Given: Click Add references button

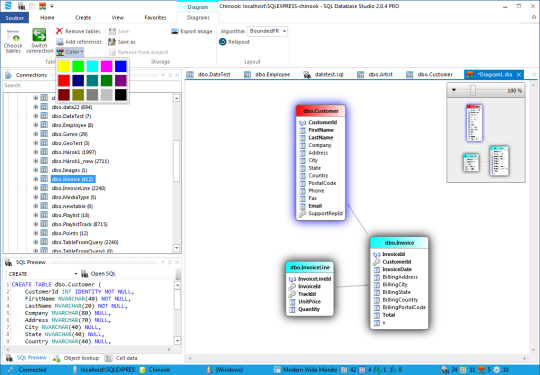Looking at the screenshot, I should click(x=79, y=42).
